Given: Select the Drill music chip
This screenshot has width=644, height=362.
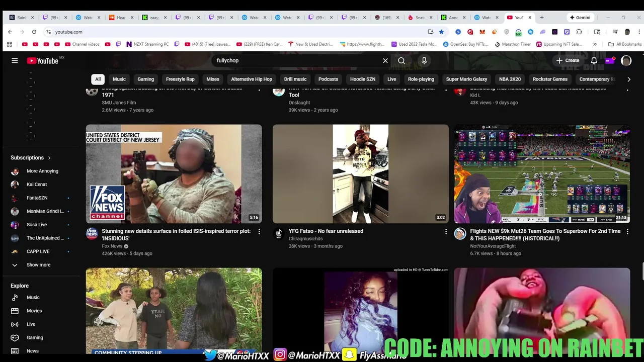Looking at the screenshot, I should [x=295, y=79].
